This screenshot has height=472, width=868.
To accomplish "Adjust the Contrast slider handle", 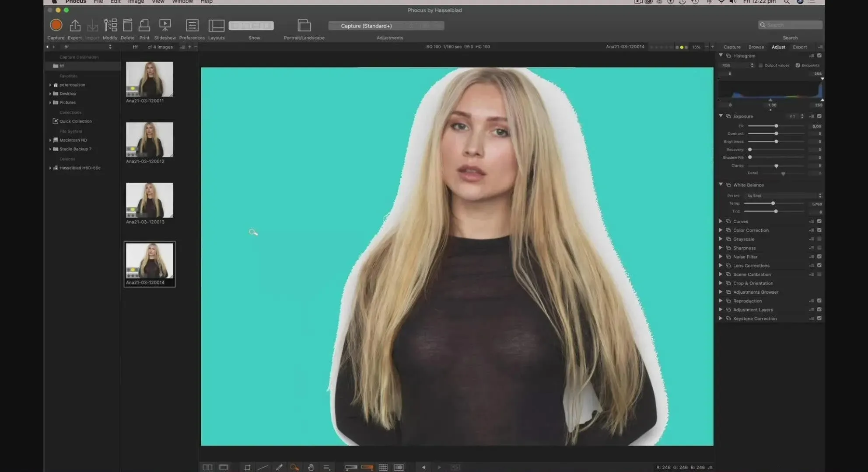I will pos(776,134).
